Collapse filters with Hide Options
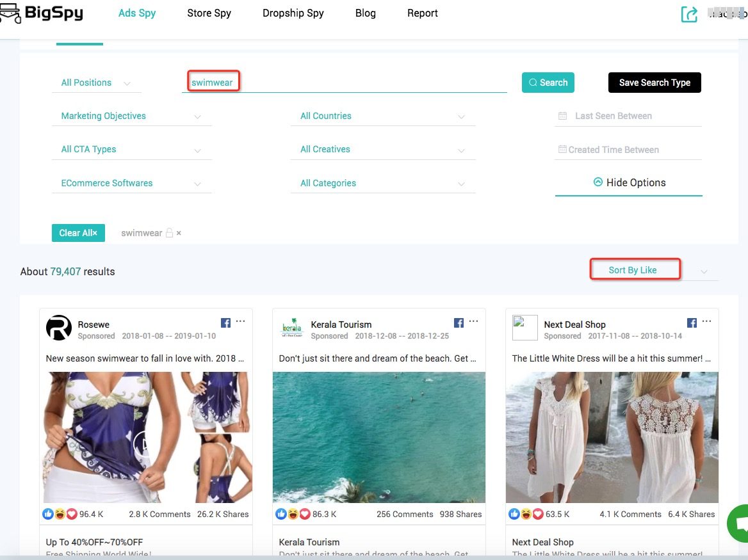The image size is (748, 560). point(629,182)
